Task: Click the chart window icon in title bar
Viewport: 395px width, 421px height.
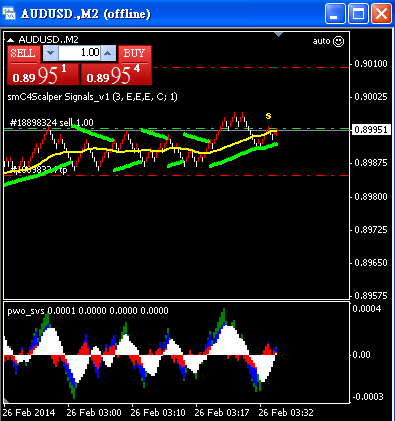Action: pos(9,14)
